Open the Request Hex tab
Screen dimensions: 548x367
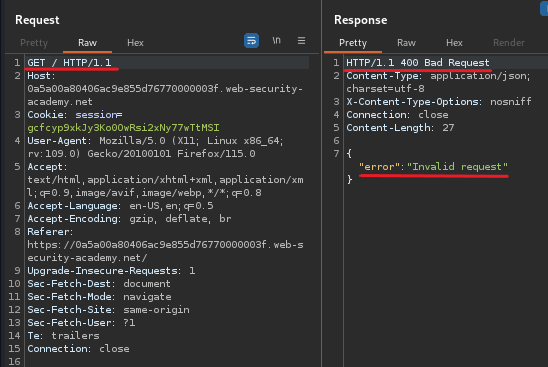(135, 43)
